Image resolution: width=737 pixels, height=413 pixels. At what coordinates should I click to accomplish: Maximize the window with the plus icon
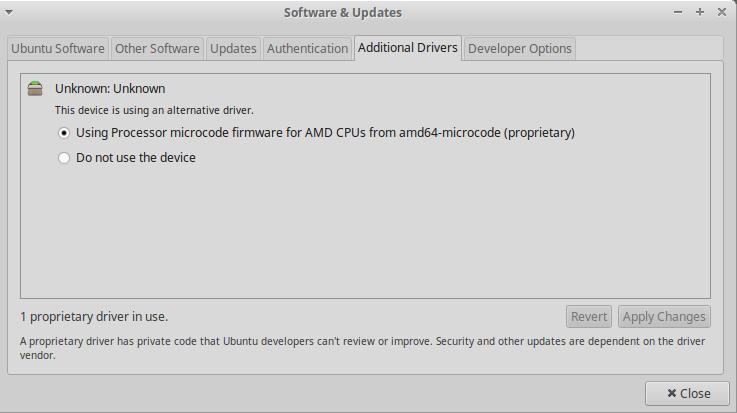point(700,13)
